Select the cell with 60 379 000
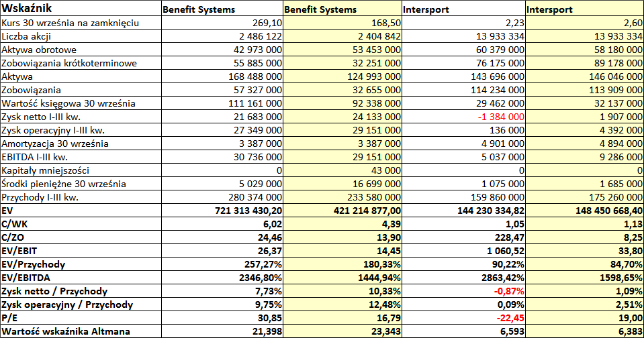This screenshot has width=644, height=338. (x=464, y=50)
